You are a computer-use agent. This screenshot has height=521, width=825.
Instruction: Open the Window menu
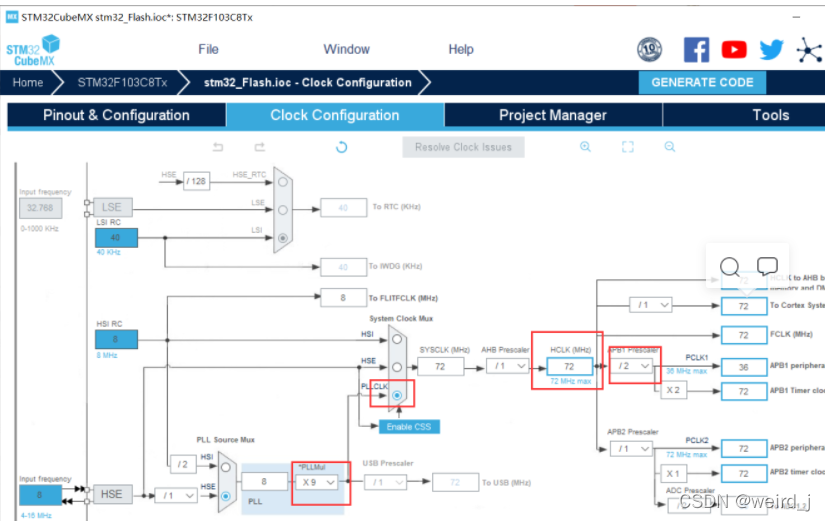[346, 49]
